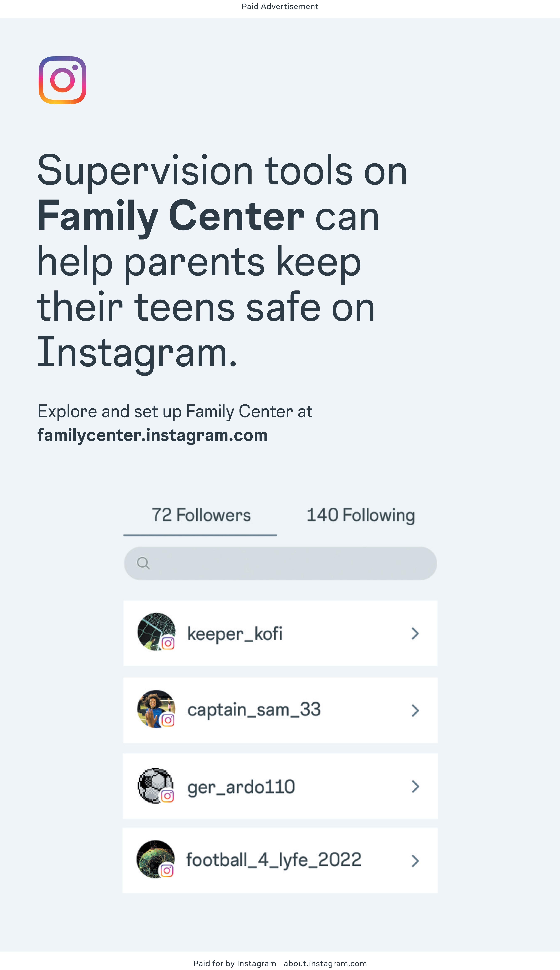Click the magnifier icon in search bar
This screenshot has height=970, width=560.
point(143,563)
